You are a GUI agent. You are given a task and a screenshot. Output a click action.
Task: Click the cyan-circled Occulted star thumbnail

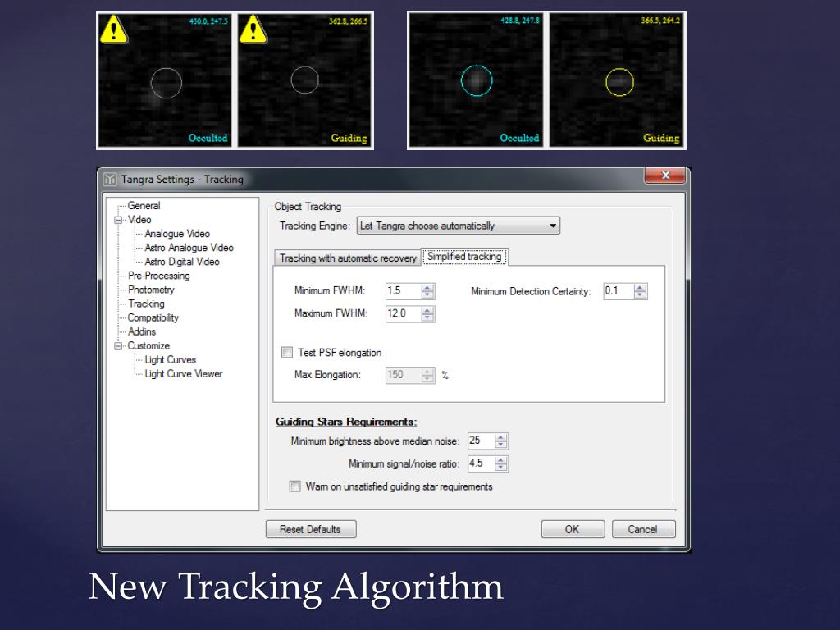[x=476, y=80]
